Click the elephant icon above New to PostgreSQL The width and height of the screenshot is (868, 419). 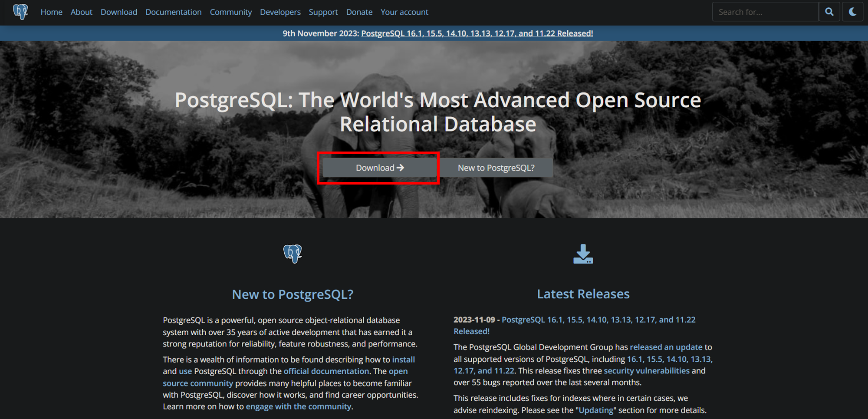pyautogui.click(x=293, y=254)
